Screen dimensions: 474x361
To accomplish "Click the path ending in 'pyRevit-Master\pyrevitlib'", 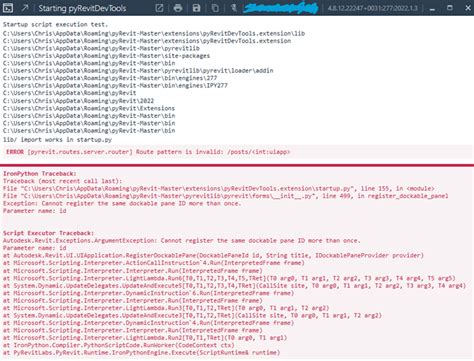I will click(x=101, y=48).
